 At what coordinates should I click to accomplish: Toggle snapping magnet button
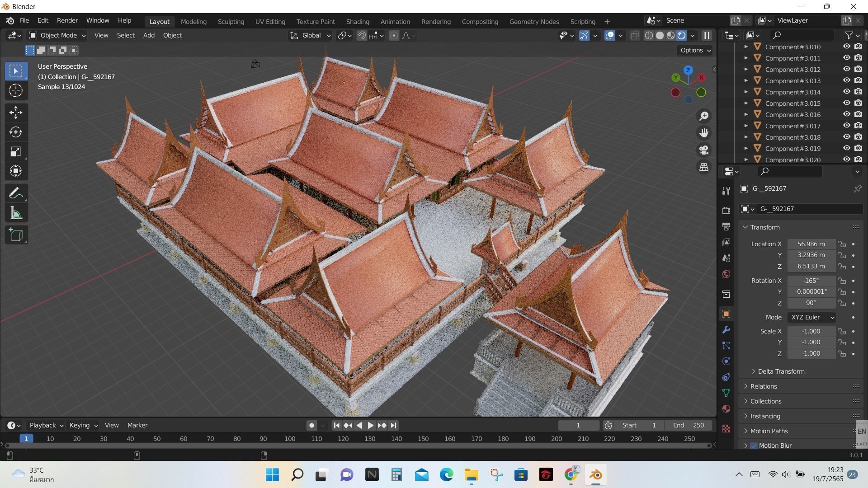[x=362, y=35]
